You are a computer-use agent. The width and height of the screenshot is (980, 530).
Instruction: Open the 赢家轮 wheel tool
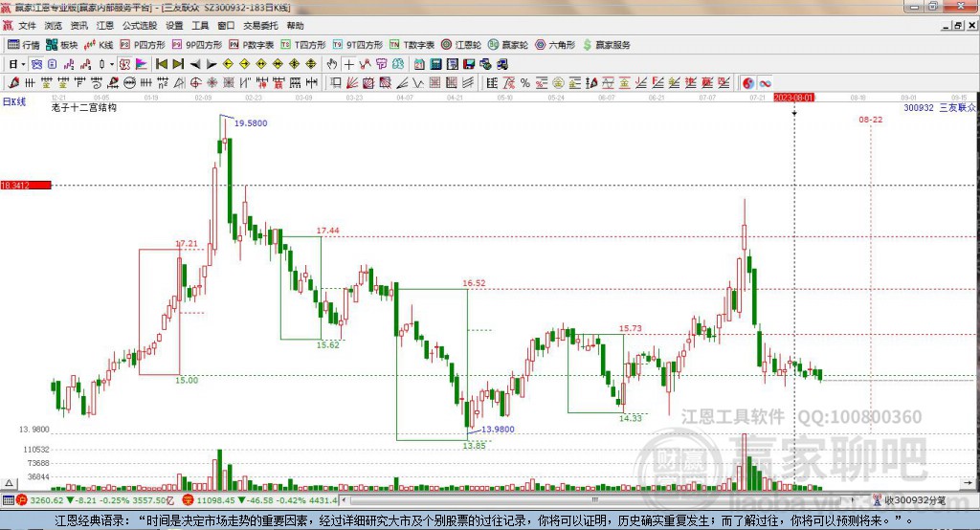pyautogui.click(x=508, y=45)
